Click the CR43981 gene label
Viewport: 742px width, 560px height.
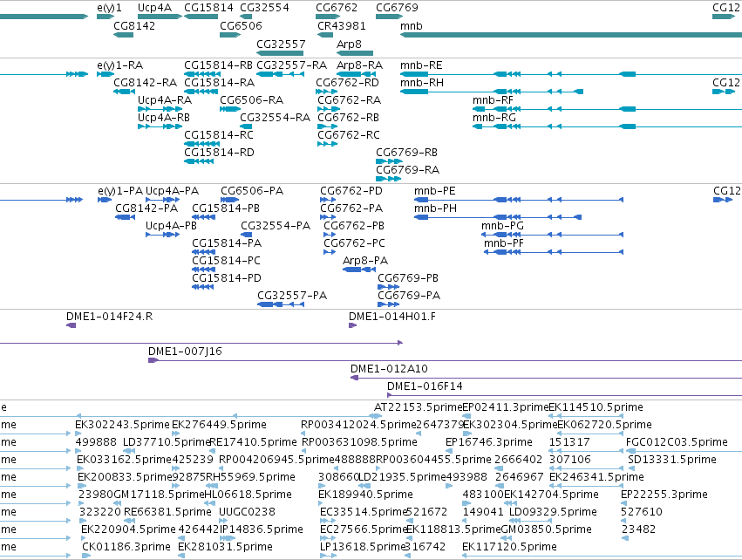(341, 26)
